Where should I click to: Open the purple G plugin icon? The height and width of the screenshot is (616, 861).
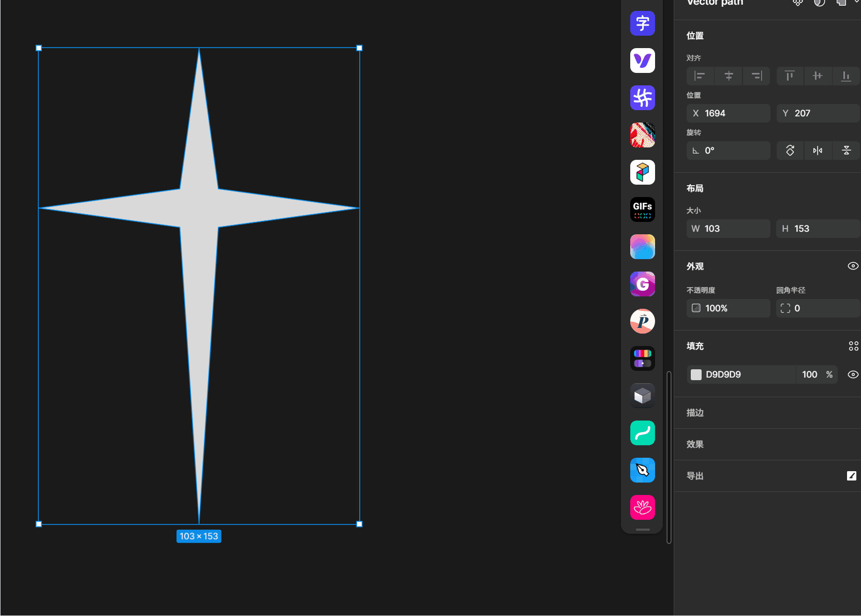pos(643,284)
